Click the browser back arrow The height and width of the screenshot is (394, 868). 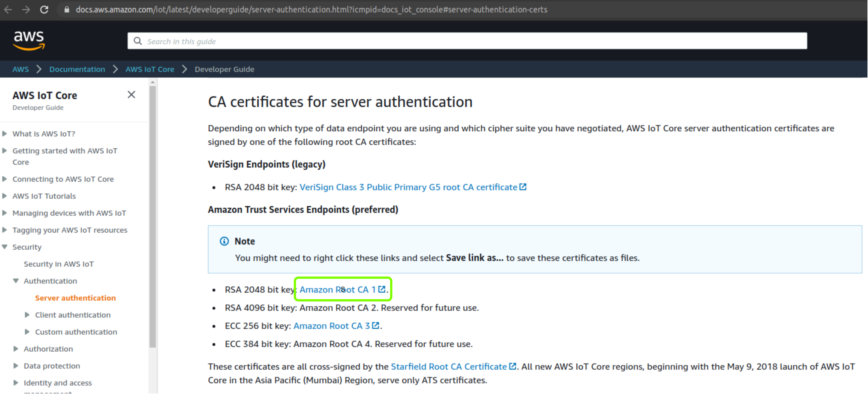8,9
